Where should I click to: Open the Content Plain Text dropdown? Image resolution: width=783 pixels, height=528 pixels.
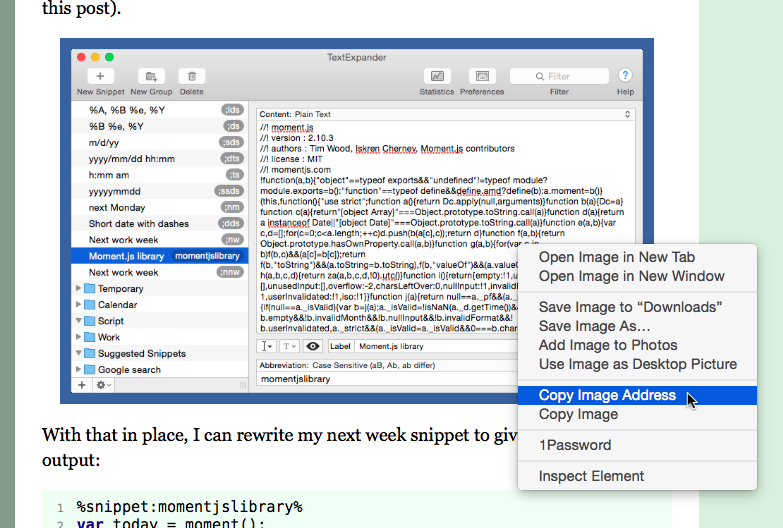click(445, 114)
